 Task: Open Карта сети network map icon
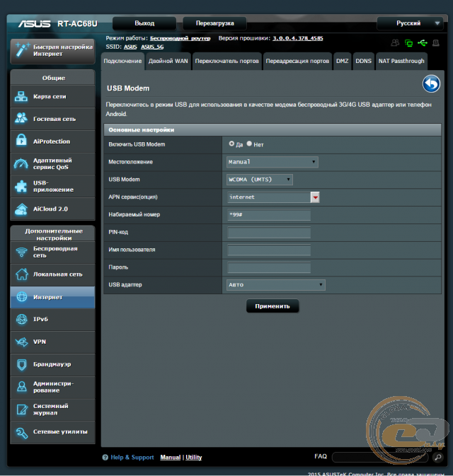[x=21, y=96]
